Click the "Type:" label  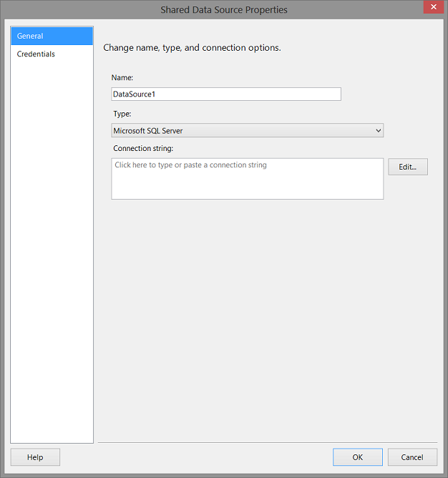tap(122, 113)
